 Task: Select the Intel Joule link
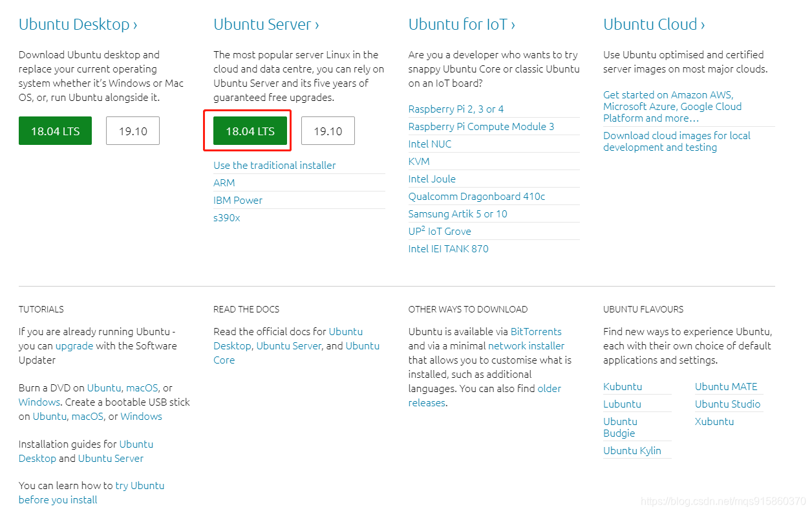[x=432, y=179]
